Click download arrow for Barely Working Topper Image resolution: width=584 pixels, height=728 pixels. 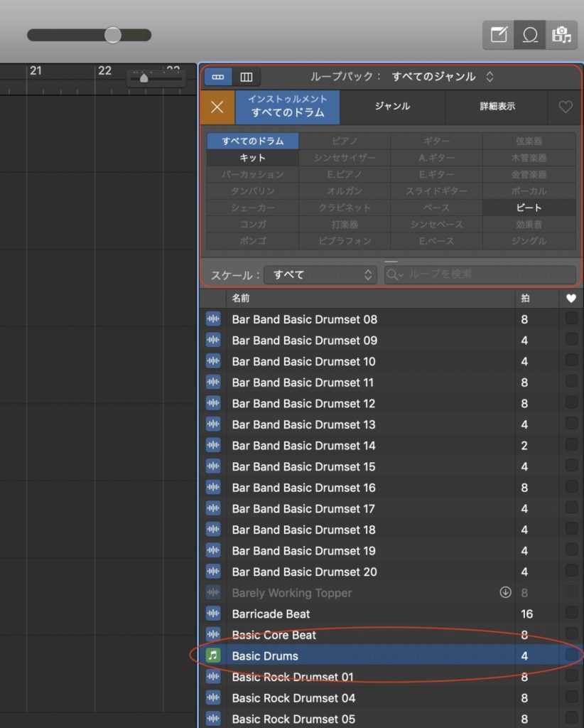coord(505,592)
